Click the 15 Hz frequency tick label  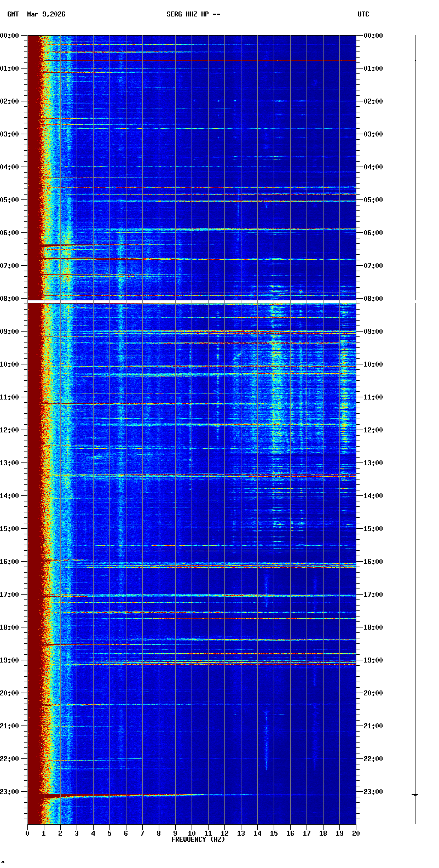[274, 833]
